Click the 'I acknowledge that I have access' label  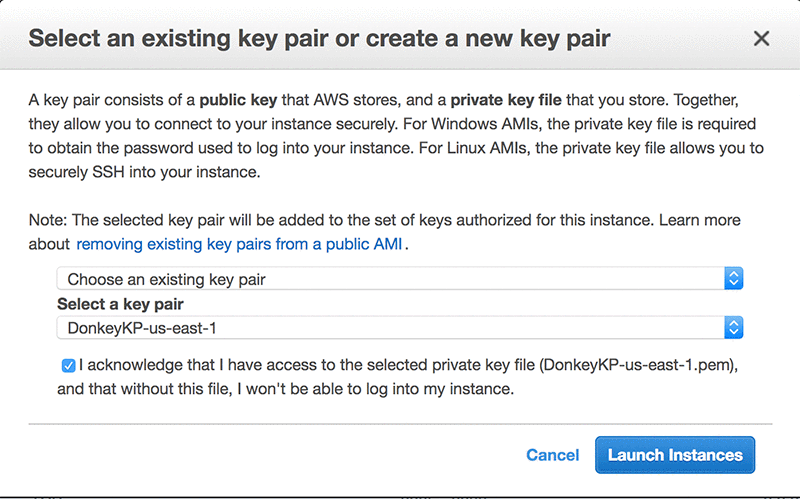[300, 365]
